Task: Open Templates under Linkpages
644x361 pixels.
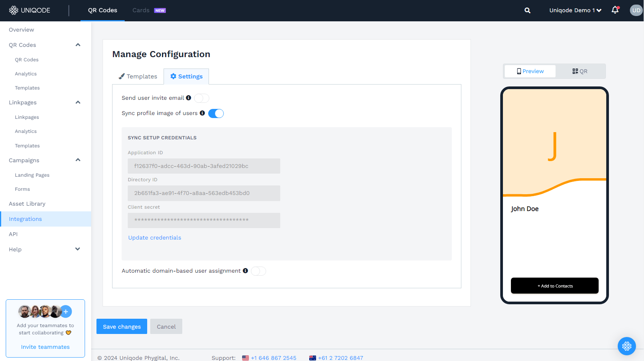Action: [27, 146]
